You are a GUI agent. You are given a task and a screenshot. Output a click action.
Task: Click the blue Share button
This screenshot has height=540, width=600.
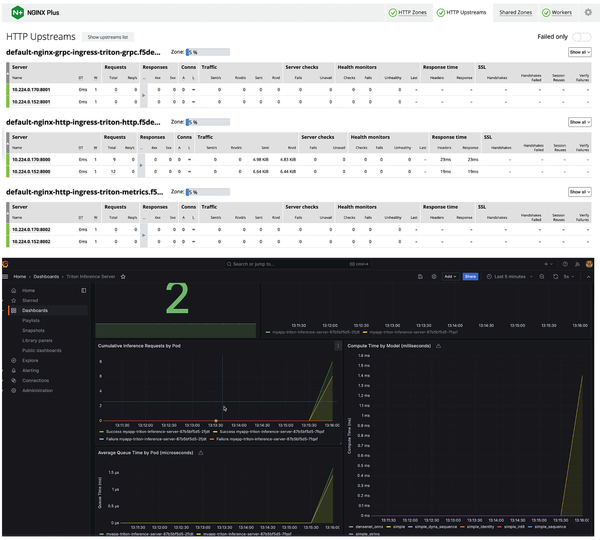coord(471,277)
